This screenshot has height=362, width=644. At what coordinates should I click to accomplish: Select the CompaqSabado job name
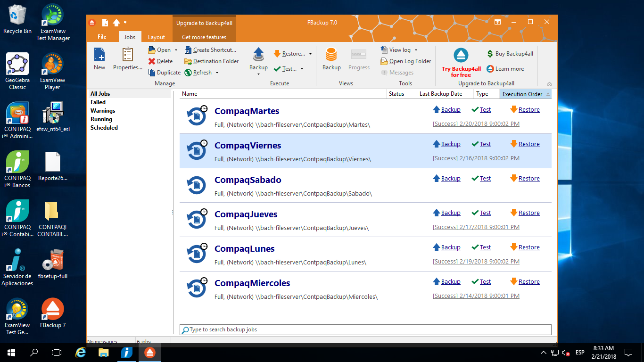pos(248,180)
